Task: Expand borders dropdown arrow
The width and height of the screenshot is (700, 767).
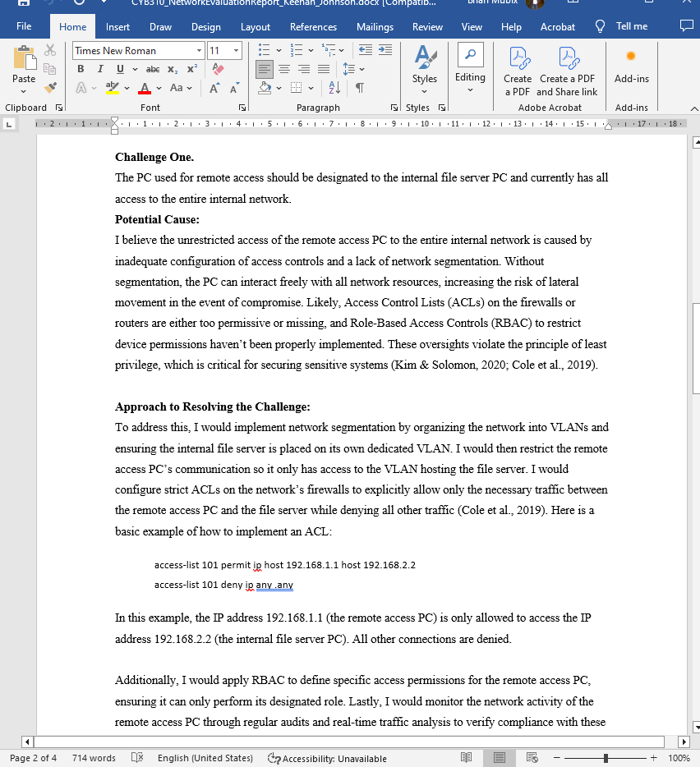Action: (311, 88)
